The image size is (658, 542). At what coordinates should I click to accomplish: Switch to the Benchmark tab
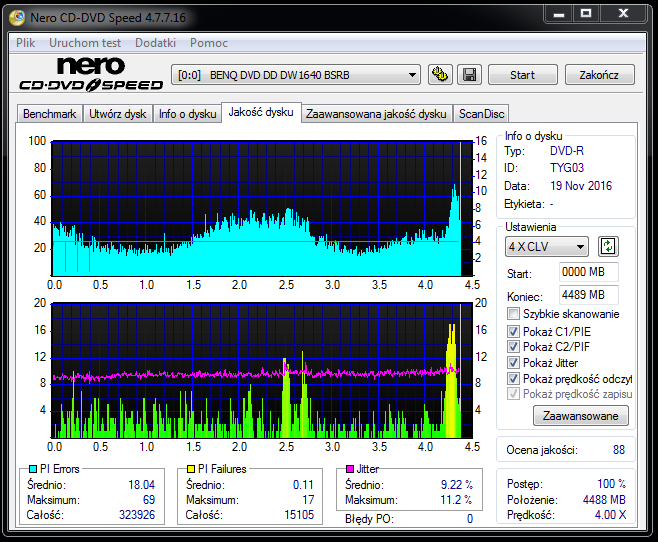tap(50, 114)
